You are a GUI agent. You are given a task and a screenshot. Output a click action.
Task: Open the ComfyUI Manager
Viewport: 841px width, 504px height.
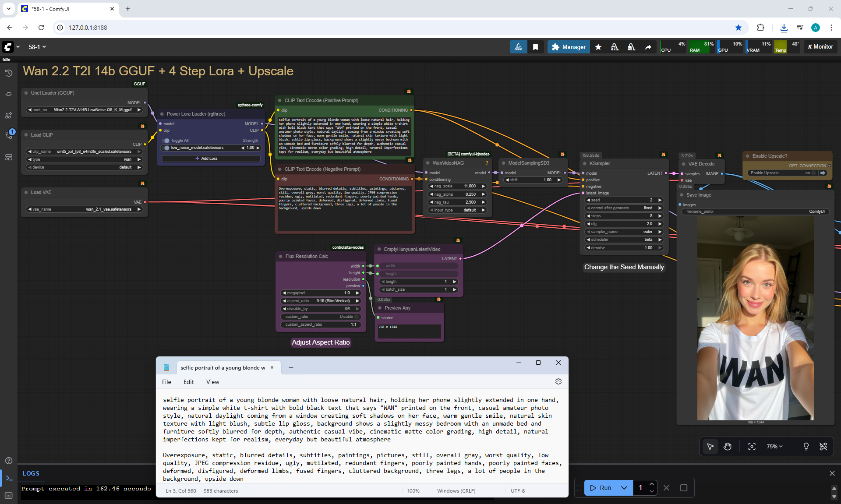[569, 47]
